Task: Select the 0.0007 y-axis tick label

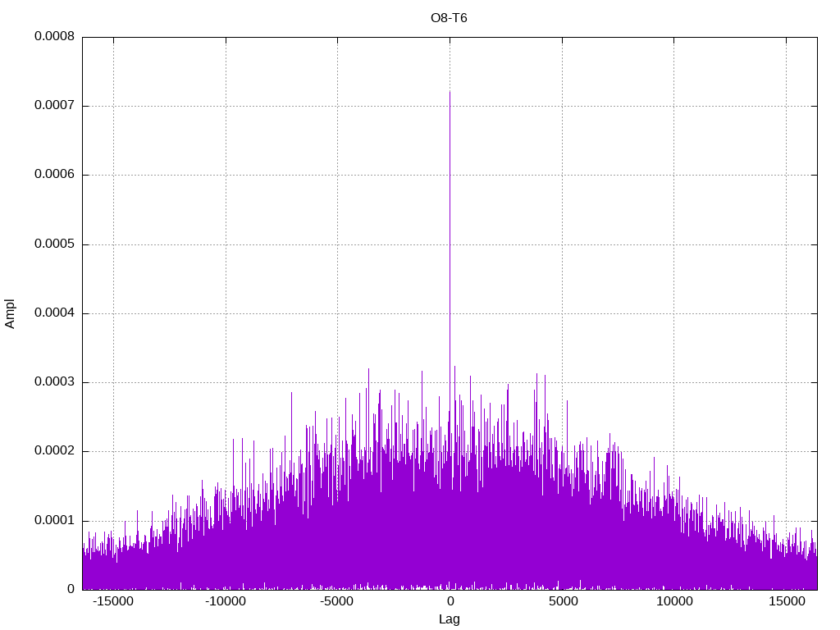Action: [54, 106]
